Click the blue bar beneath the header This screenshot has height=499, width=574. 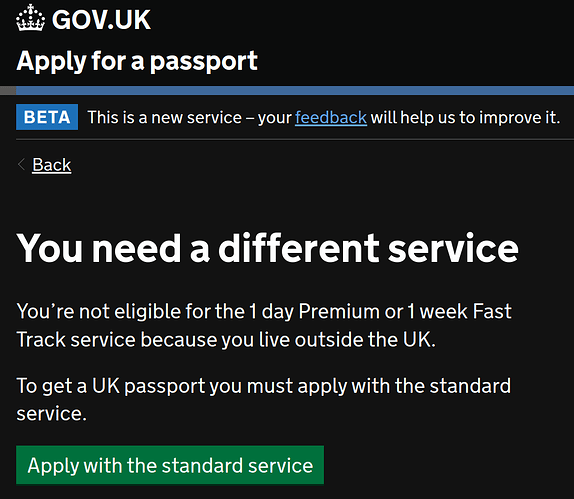[295, 90]
